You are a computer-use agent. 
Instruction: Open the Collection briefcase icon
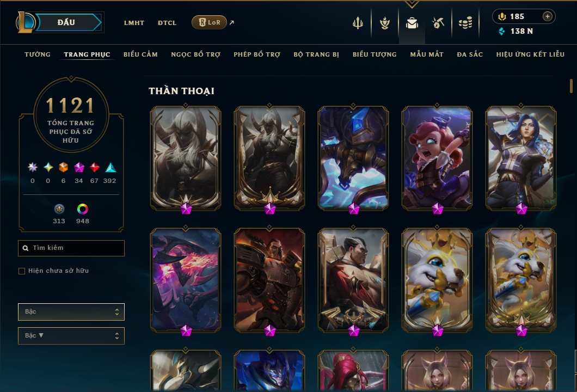point(412,23)
